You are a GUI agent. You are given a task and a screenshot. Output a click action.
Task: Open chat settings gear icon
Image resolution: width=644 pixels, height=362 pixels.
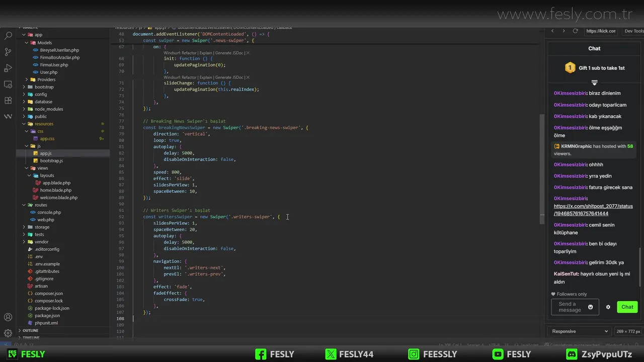tap(608, 307)
